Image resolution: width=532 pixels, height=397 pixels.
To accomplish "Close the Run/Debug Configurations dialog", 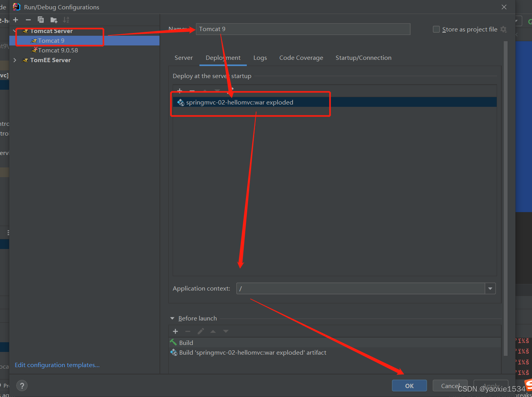I will click(504, 7).
